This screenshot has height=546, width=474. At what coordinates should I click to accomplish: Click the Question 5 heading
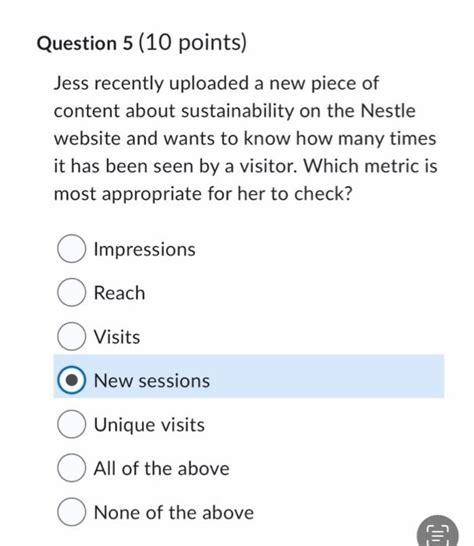(85, 44)
